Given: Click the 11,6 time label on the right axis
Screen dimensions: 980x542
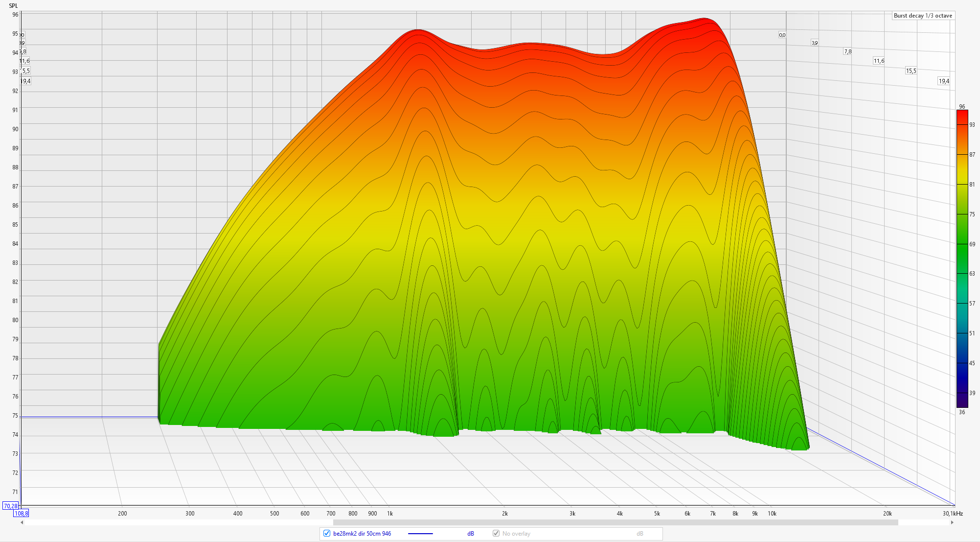Looking at the screenshot, I should (879, 61).
